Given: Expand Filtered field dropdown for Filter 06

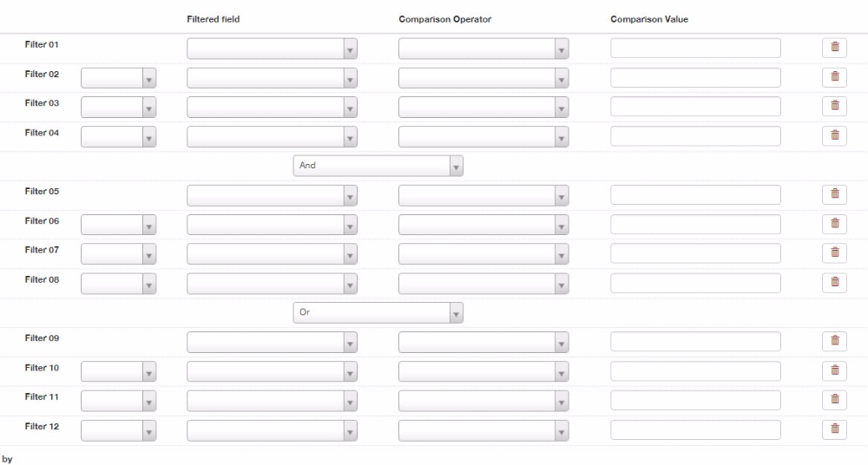Looking at the screenshot, I should (272, 225).
